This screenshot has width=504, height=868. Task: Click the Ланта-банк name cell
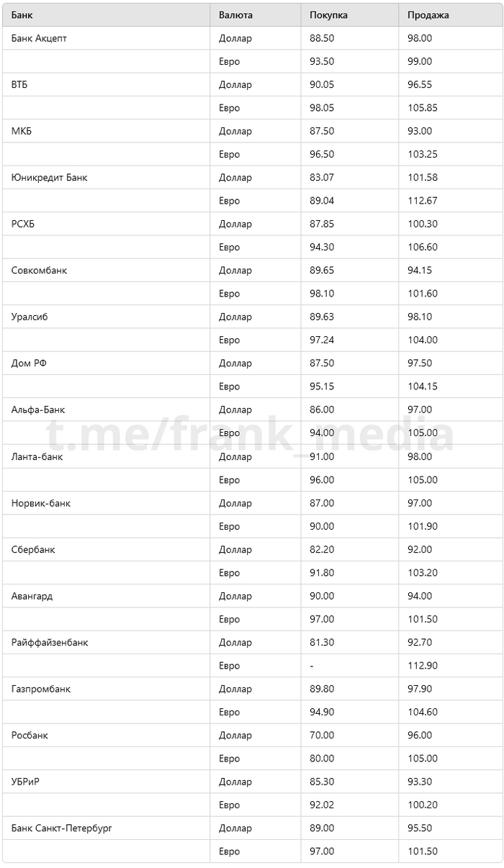[x=37, y=456]
